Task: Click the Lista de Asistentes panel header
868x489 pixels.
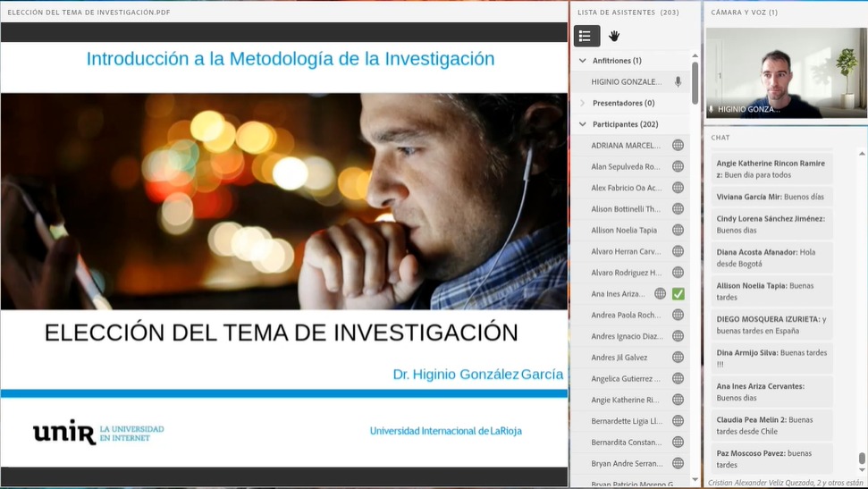Action: (x=628, y=13)
